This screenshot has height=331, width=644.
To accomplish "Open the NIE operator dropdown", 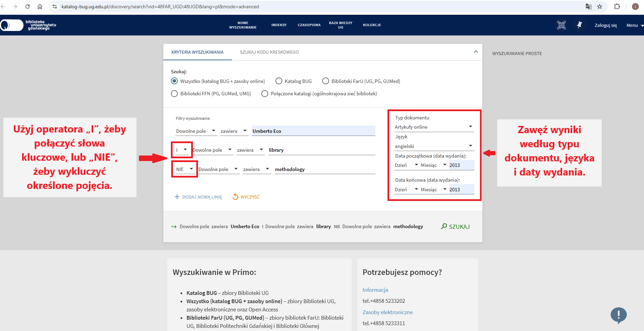I will [184, 169].
